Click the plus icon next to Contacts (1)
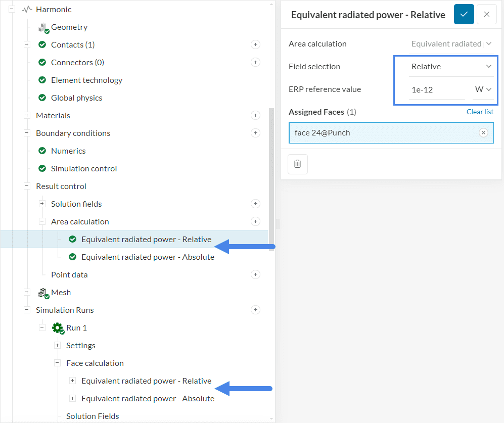 pos(255,44)
